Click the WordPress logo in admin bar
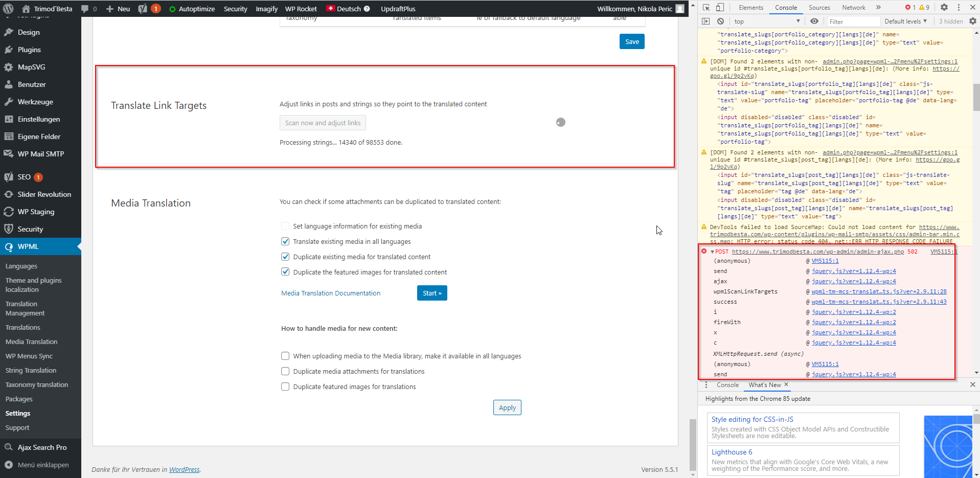Viewport: 980px width, 478px height. (x=8, y=9)
